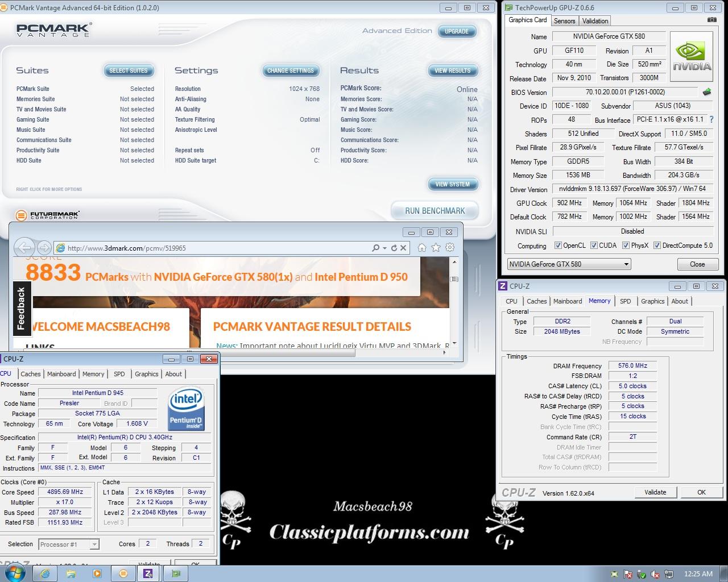This screenshot has height=582, width=728.
Task: Switch to PCMark Vantage taskbar icon
Action: point(123,573)
